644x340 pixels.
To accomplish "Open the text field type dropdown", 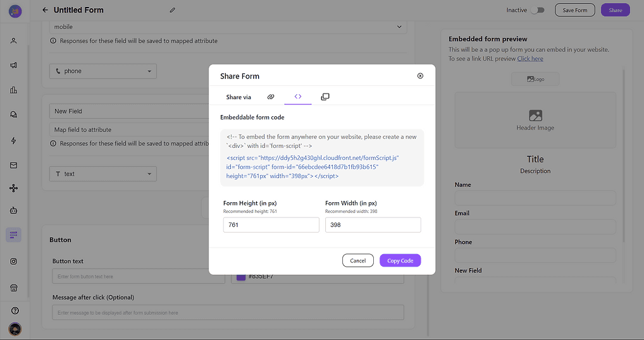I will [x=103, y=174].
